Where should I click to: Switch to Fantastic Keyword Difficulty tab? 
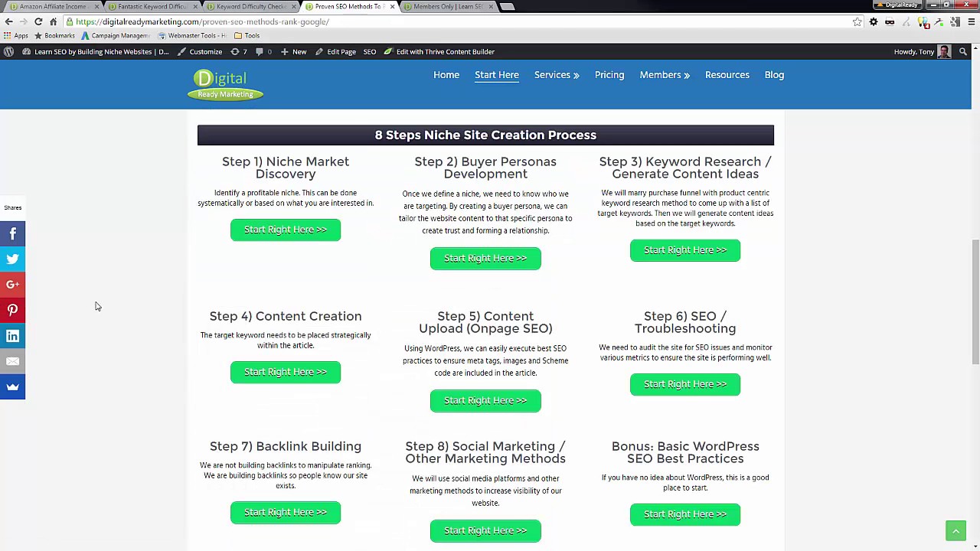151,6
